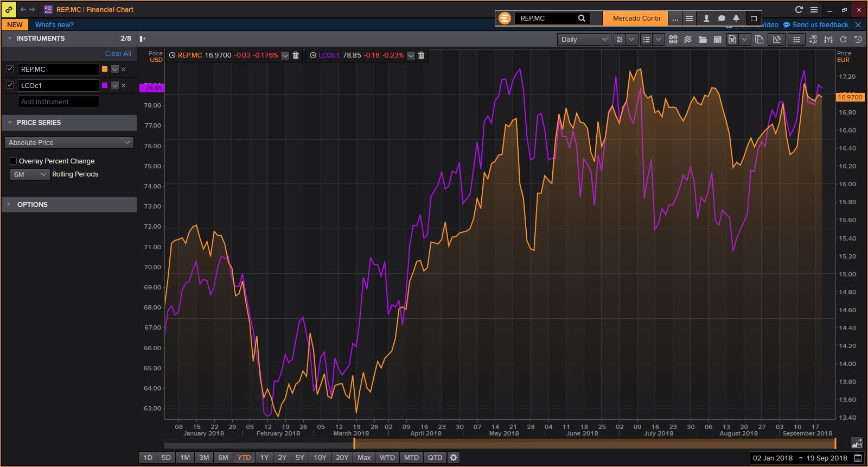Collapse the left side panel with the arrow icon
The width and height of the screenshot is (868, 467).
(143, 39)
